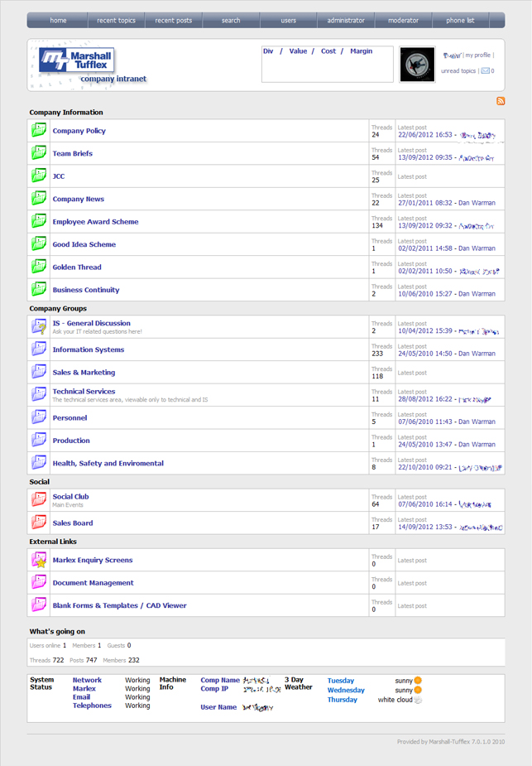Open phone list in the navigation bar

pyautogui.click(x=460, y=21)
